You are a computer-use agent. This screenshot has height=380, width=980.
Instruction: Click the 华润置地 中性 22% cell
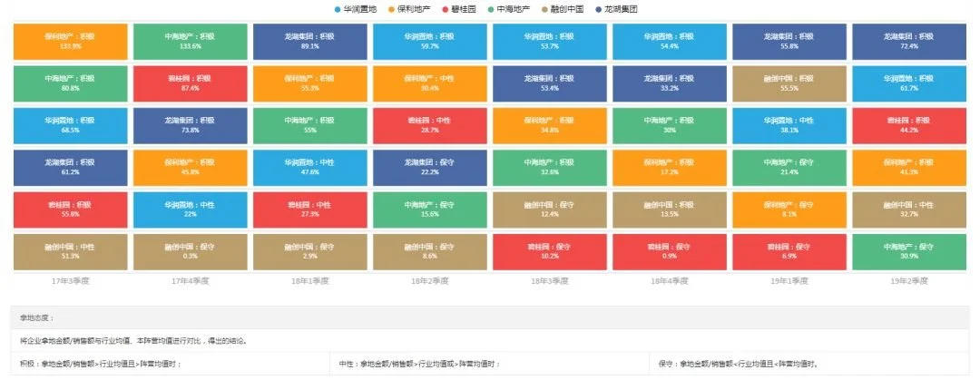(191, 210)
